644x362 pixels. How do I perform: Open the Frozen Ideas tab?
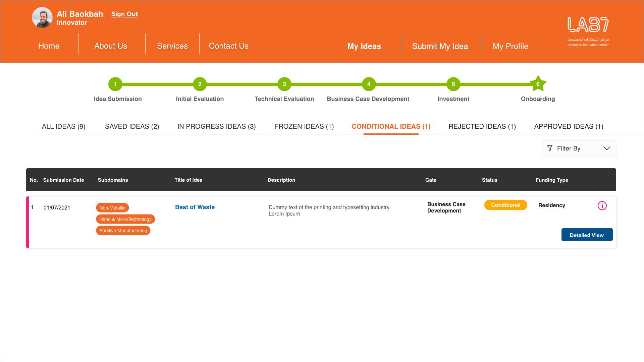click(x=304, y=126)
